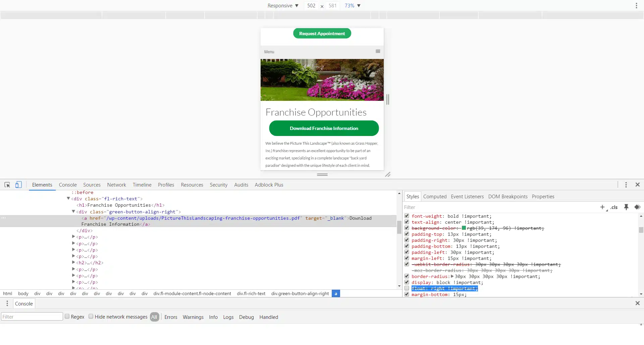Open the DevTools customize three-dot menu

click(x=626, y=185)
